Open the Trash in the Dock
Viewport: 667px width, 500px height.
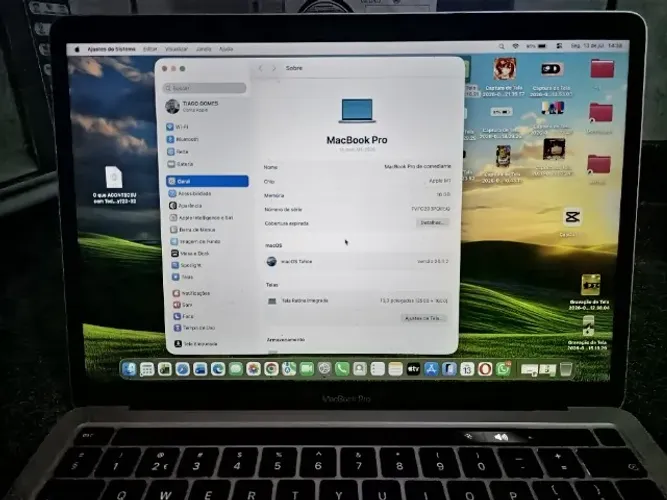coord(565,369)
